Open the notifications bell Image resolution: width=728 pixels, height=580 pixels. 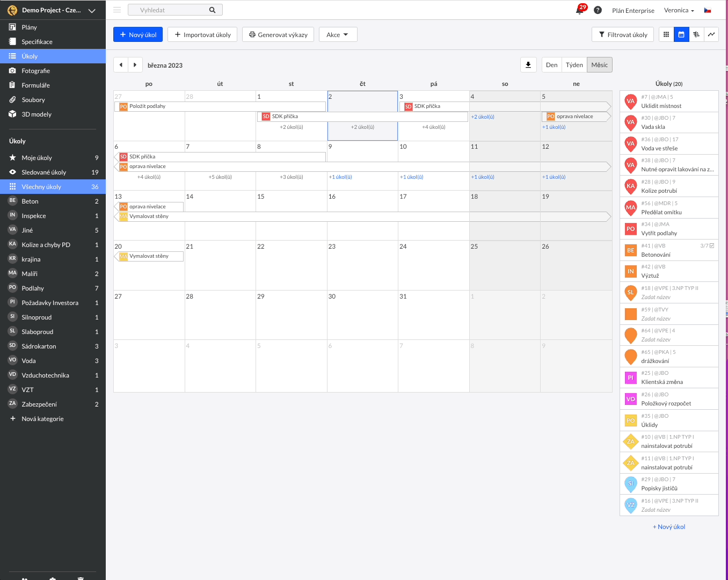click(580, 10)
